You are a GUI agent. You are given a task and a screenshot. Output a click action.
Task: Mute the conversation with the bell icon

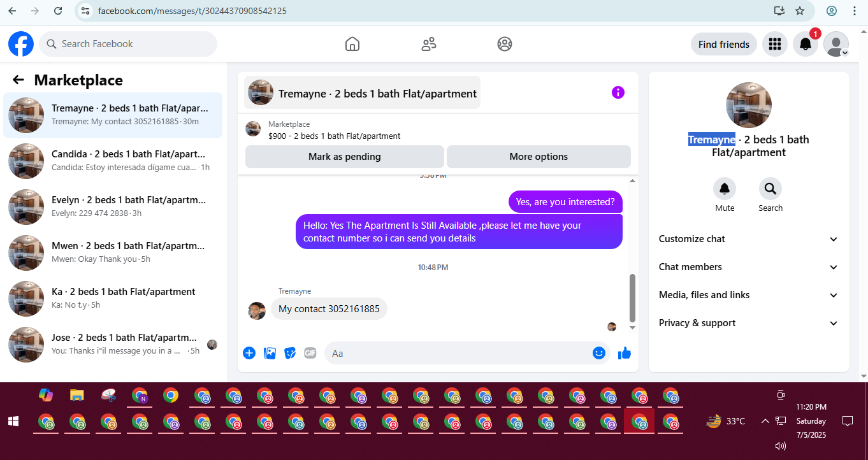725,189
